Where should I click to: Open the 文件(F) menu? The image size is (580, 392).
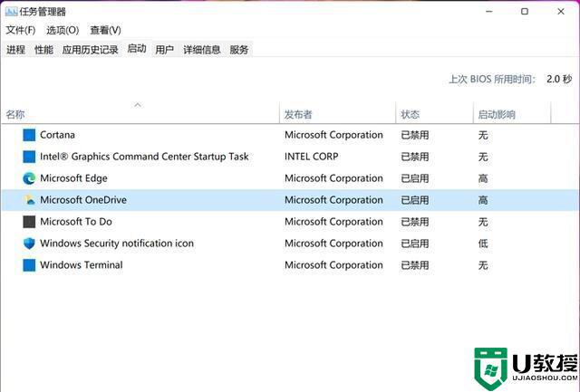[20, 30]
